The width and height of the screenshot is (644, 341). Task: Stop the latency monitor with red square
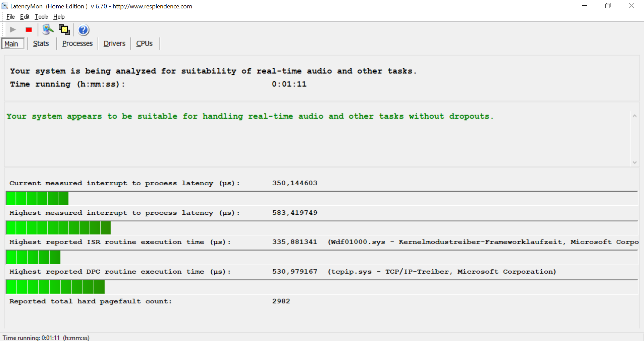click(x=29, y=30)
